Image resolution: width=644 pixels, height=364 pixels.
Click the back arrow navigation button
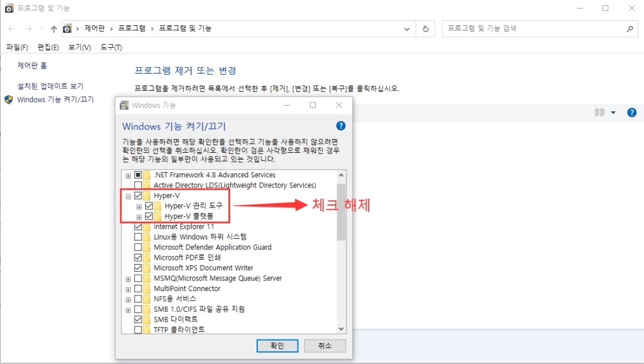click(x=11, y=29)
